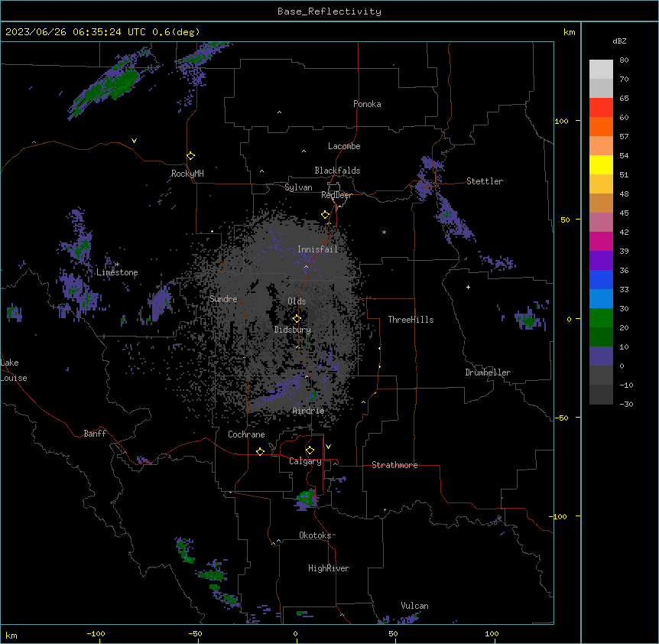Click the Sundre label
This screenshot has height=644, width=659.
pos(223,299)
